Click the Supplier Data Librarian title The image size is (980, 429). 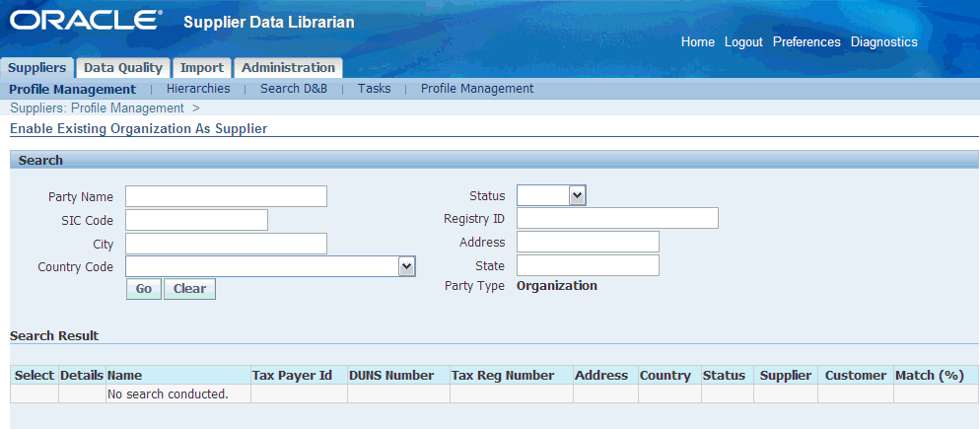coord(269,23)
